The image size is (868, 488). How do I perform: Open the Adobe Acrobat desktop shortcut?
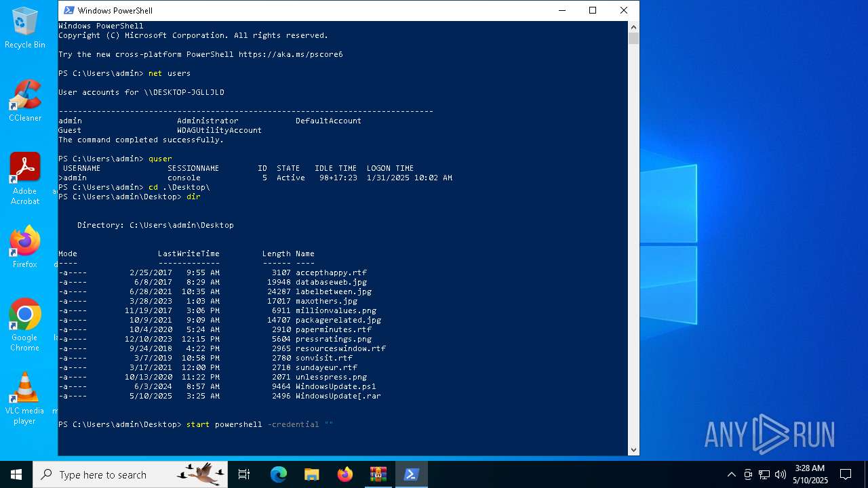(25, 179)
